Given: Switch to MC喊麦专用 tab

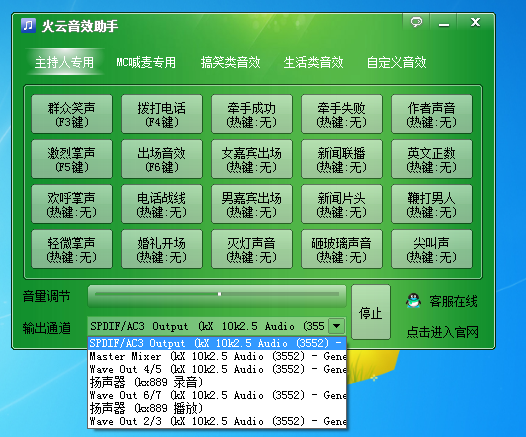Looking at the screenshot, I should [x=146, y=62].
